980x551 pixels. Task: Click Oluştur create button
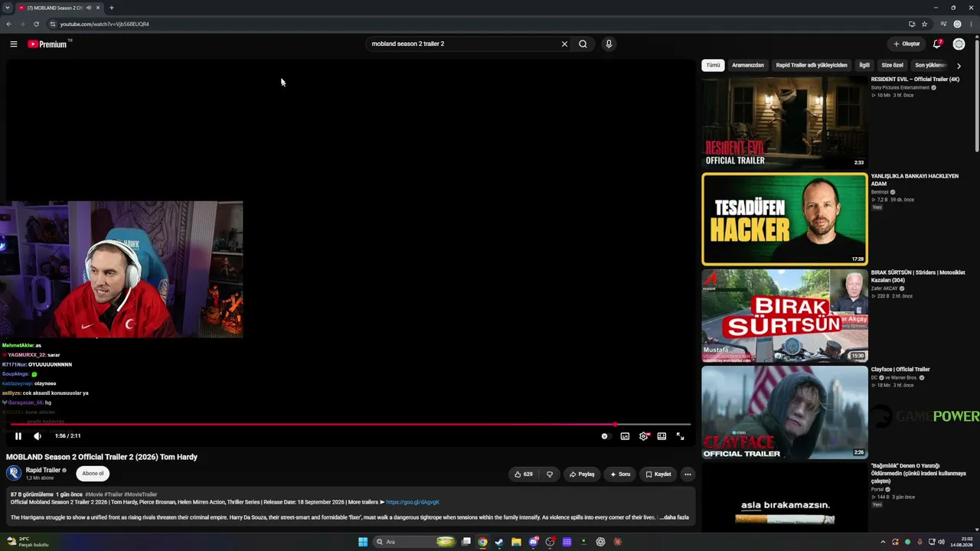pos(906,44)
